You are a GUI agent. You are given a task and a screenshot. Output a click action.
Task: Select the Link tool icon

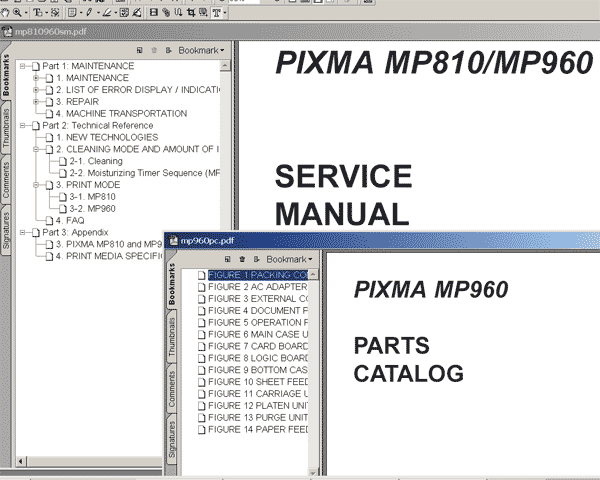pyautogui.click(x=166, y=13)
